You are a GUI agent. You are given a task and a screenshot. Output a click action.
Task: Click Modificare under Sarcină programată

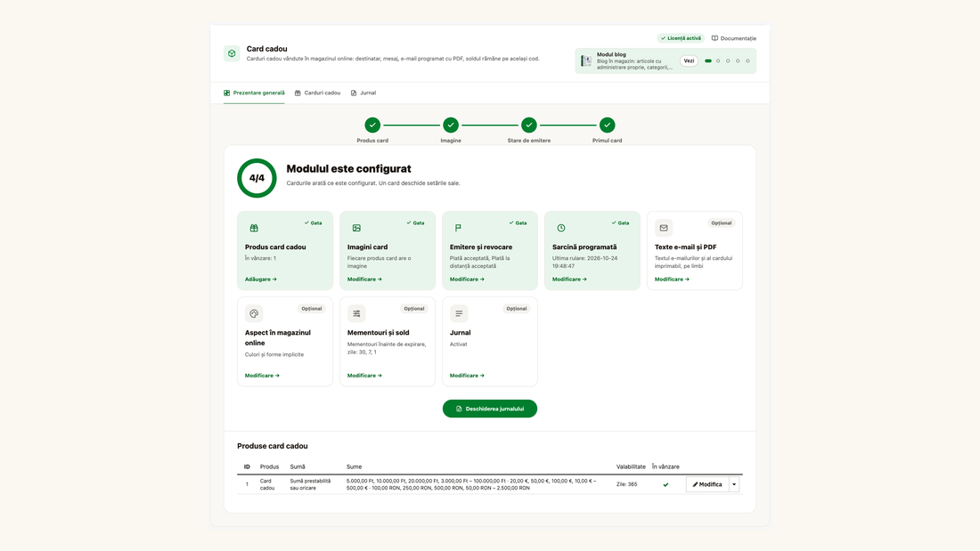(x=569, y=280)
